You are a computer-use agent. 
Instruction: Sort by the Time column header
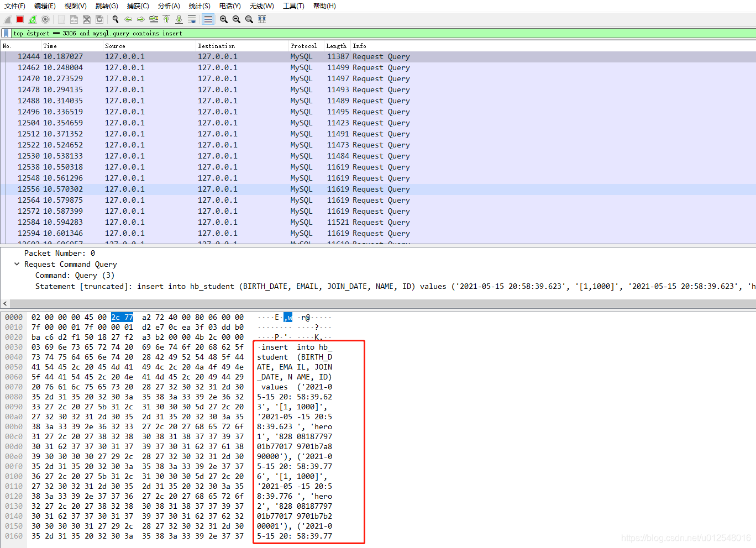[x=72, y=46]
